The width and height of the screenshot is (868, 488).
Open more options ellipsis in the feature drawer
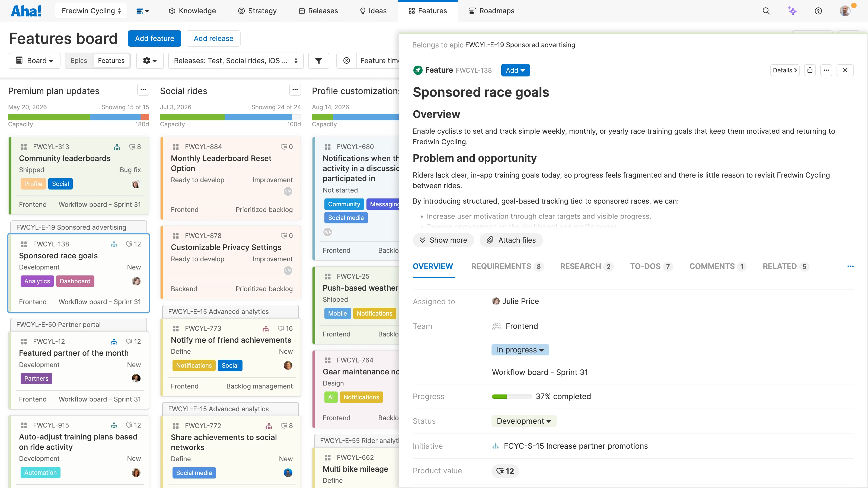click(826, 70)
